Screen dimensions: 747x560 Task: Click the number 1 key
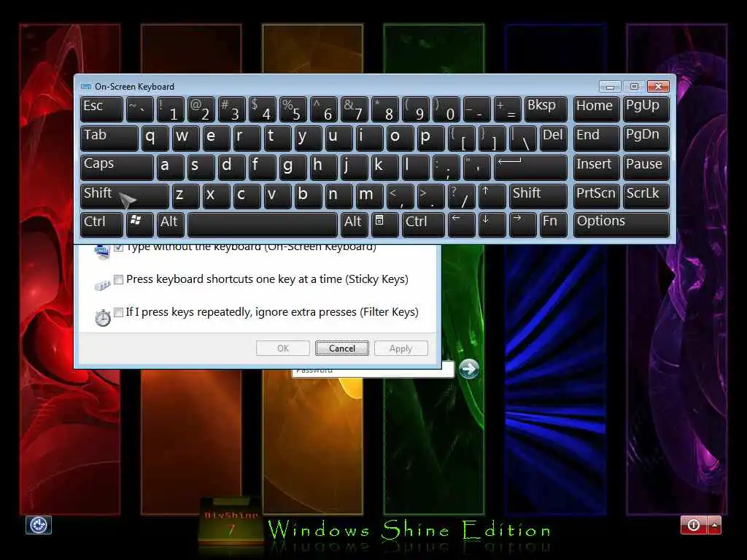tap(170, 109)
